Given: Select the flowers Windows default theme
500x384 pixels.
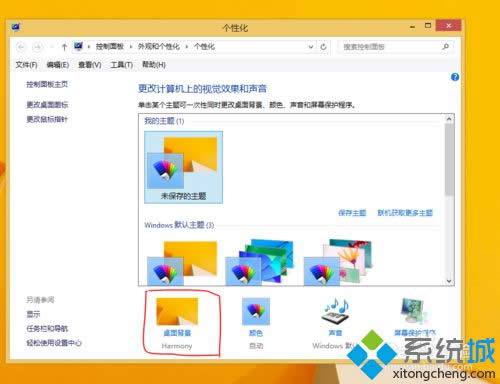Looking at the screenshot, I should (338, 262).
